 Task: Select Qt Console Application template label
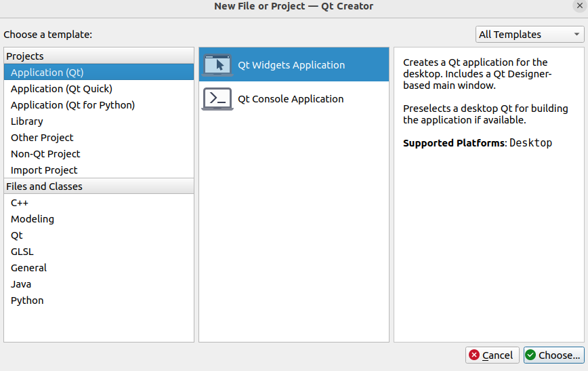(x=291, y=99)
